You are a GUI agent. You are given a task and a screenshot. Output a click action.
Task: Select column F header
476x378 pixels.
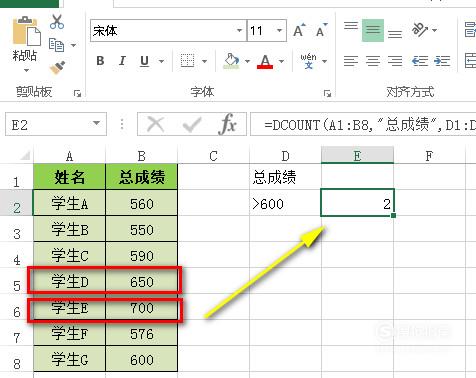[x=429, y=155]
